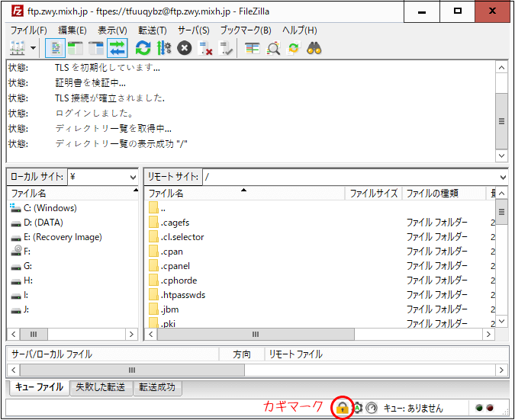
Task: Open ヘルプ(H) menu
Action: tap(300, 30)
